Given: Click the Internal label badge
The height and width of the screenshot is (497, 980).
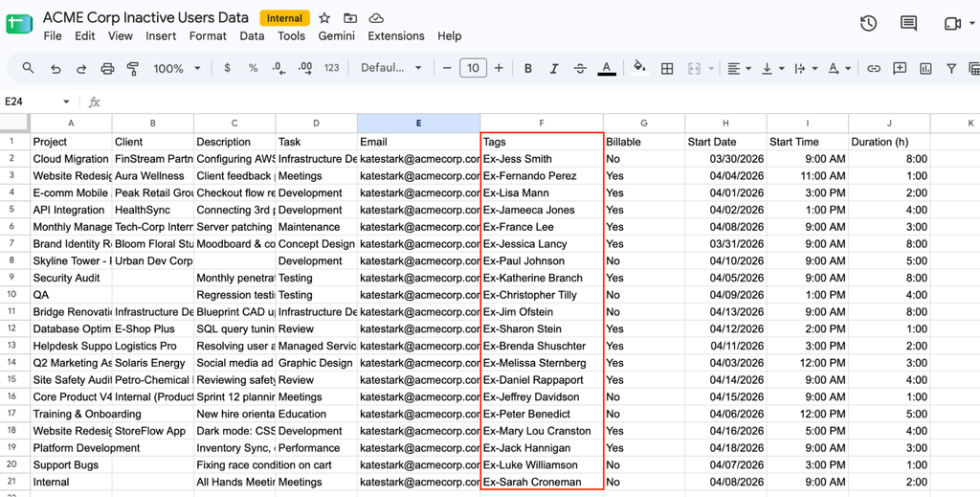Looking at the screenshot, I should tap(284, 18).
